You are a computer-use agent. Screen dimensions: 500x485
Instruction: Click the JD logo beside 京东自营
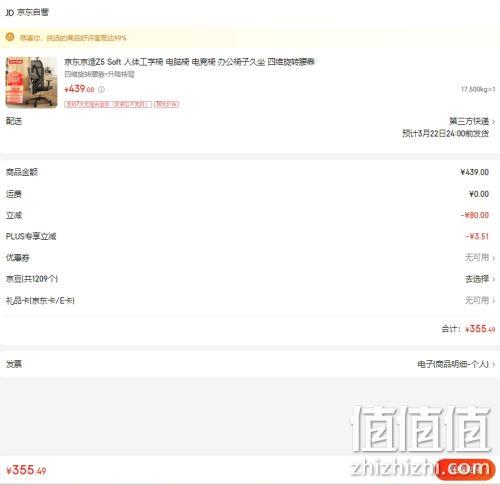[10, 12]
